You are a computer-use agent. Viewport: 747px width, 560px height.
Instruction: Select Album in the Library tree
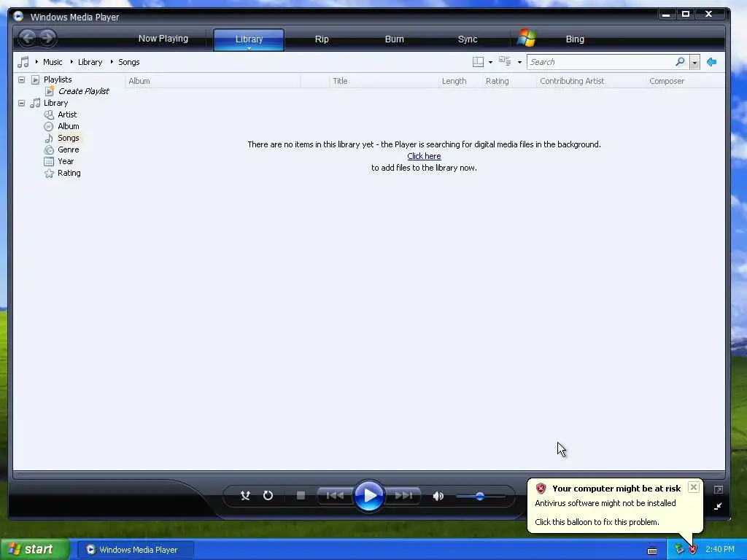click(x=68, y=126)
